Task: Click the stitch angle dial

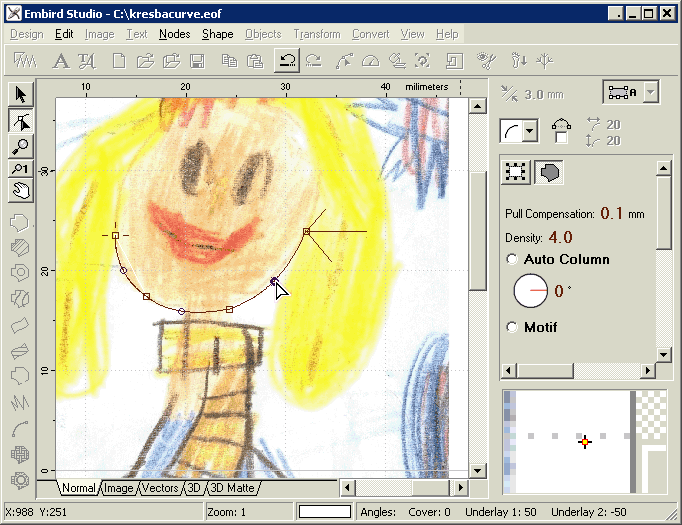Action: 531,291
